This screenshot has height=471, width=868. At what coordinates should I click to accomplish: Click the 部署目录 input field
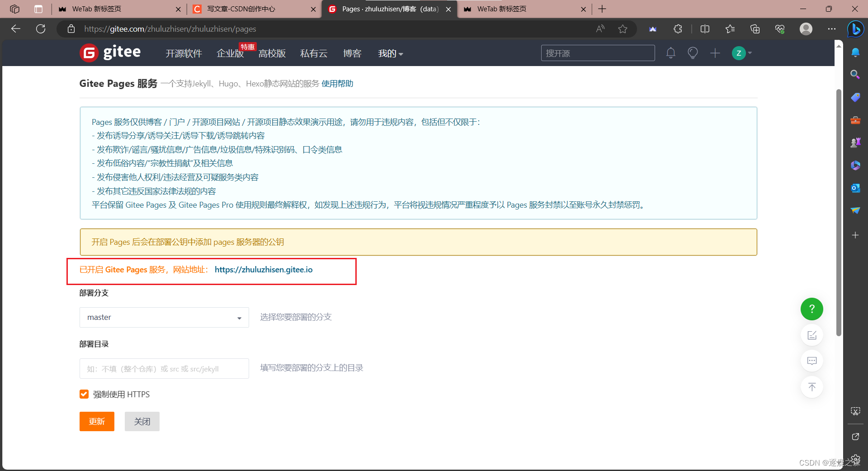[164, 368]
